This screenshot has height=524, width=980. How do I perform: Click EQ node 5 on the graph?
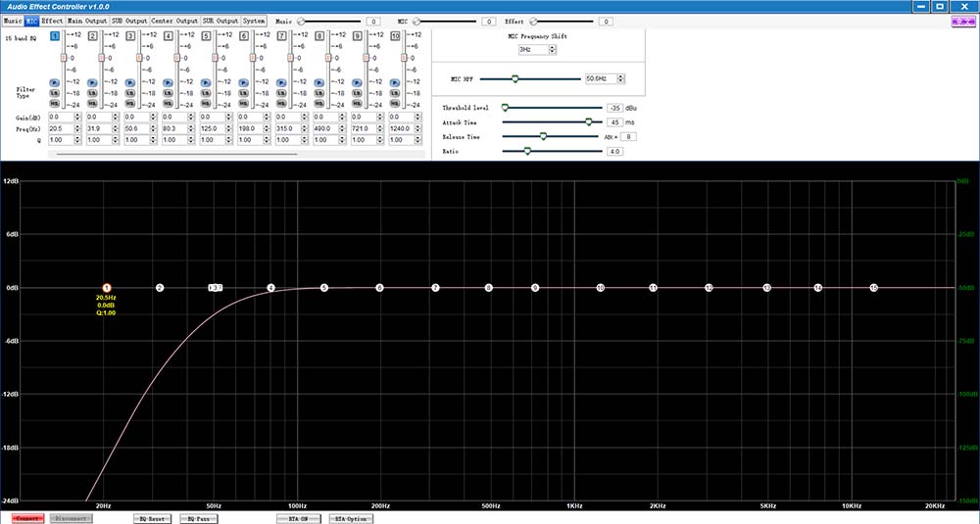tap(323, 288)
